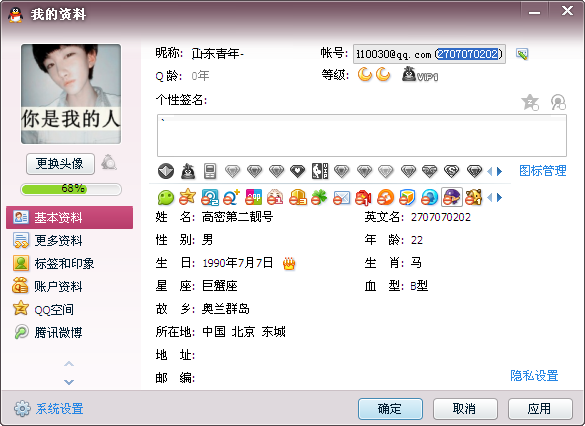Show next colored service icons with right arrow

click(500, 197)
